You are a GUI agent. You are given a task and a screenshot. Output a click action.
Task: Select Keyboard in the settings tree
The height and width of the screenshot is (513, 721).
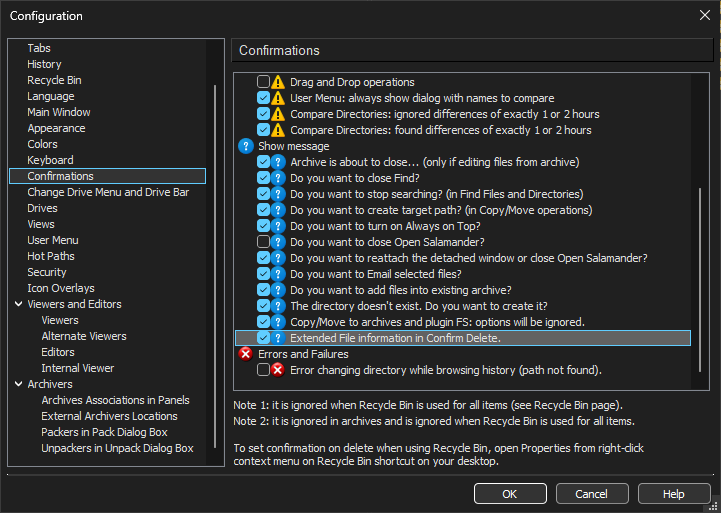point(50,160)
